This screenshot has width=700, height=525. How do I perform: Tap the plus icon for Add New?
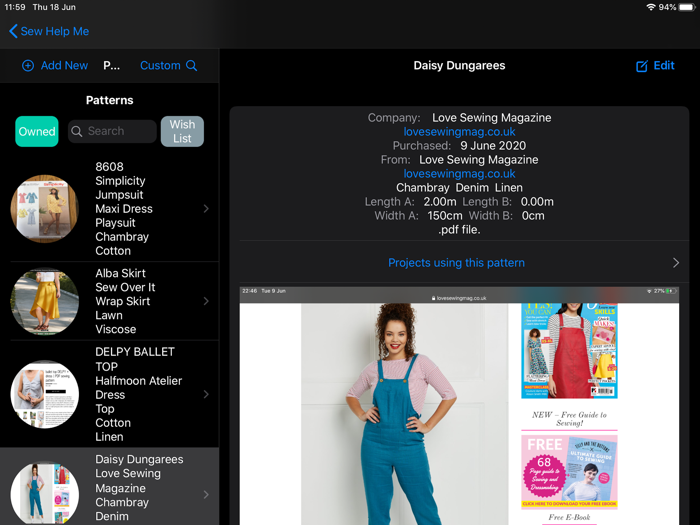[28, 66]
